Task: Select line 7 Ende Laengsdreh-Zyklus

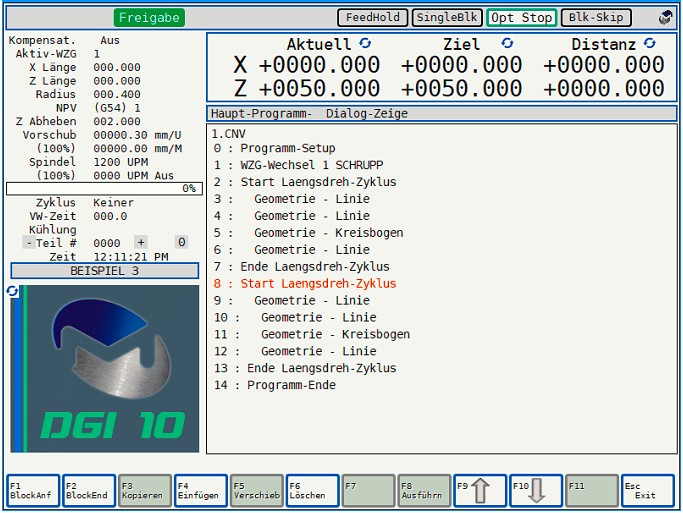Action: [301, 267]
